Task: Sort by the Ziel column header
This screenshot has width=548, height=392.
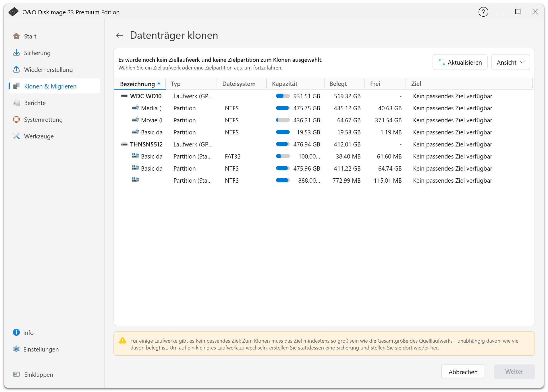Action: [469, 84]
